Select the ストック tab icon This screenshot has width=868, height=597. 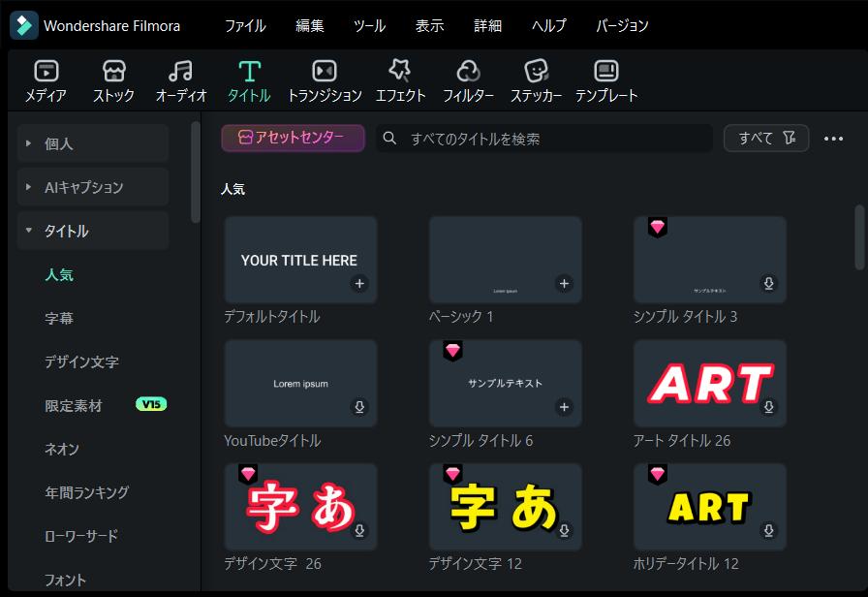point(114,79)
